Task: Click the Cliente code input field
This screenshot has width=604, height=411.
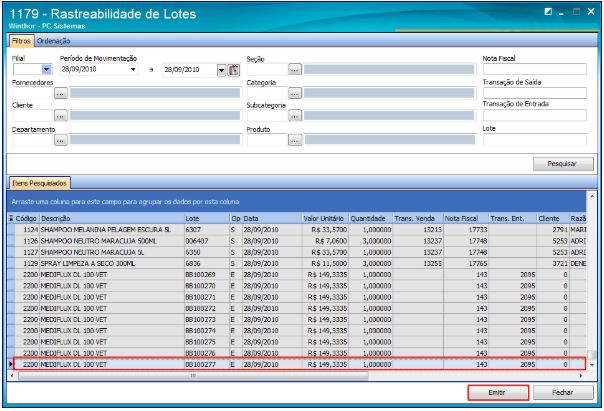Action: click(32, 116)
